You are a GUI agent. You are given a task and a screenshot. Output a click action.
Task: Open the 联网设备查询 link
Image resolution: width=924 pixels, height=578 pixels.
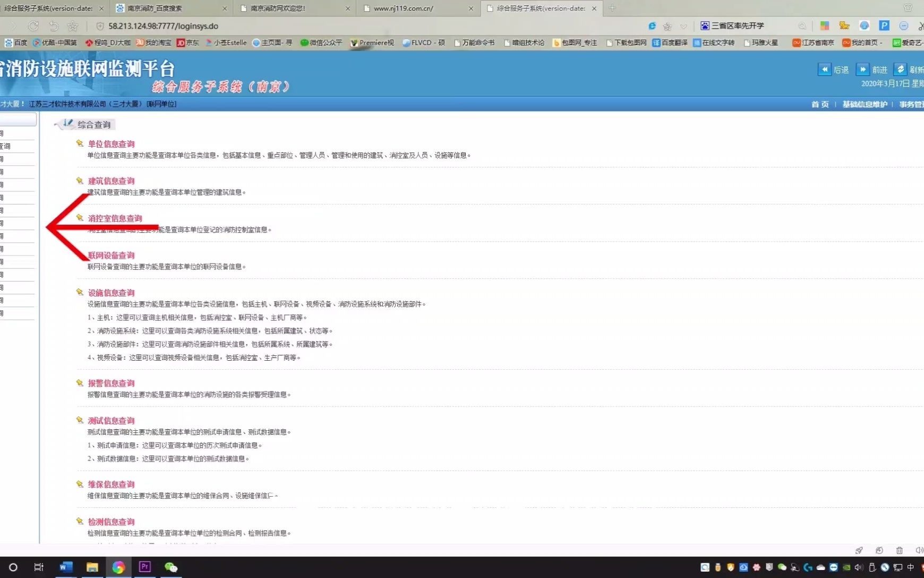(x=111, y=256)
